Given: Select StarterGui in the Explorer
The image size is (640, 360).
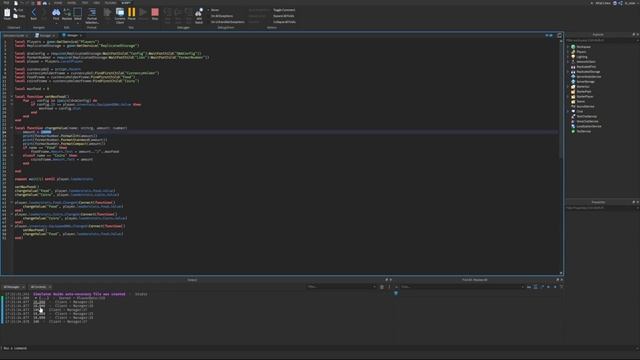Looking at the screenshot, I should click(x=583, y=87).
